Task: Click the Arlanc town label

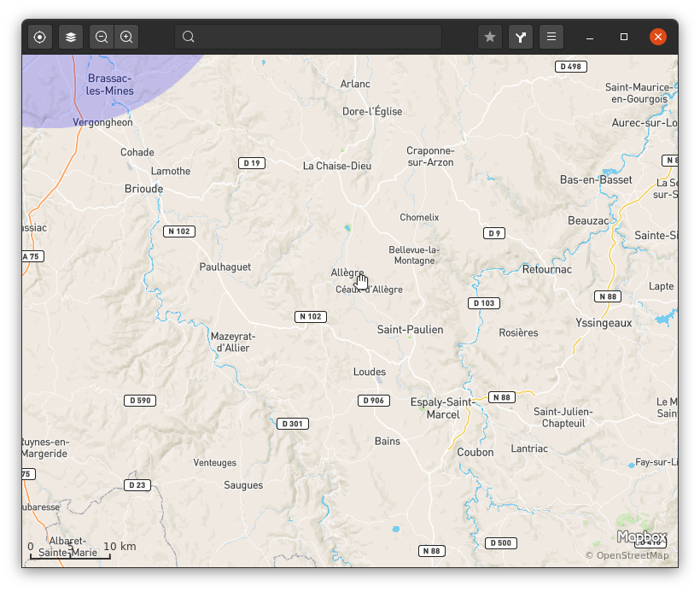Action: click(x=355, y=84)
